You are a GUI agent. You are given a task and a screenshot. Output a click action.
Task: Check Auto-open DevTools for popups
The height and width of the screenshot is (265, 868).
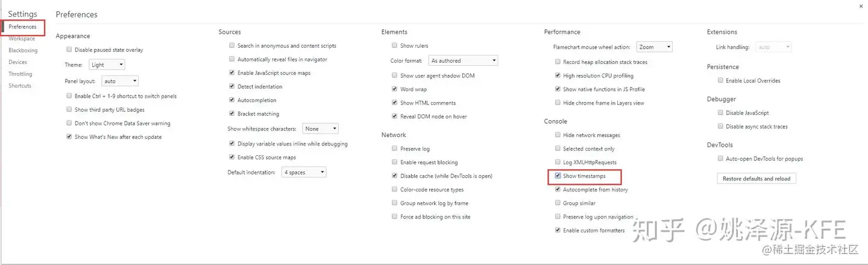(x=720, y=159)
